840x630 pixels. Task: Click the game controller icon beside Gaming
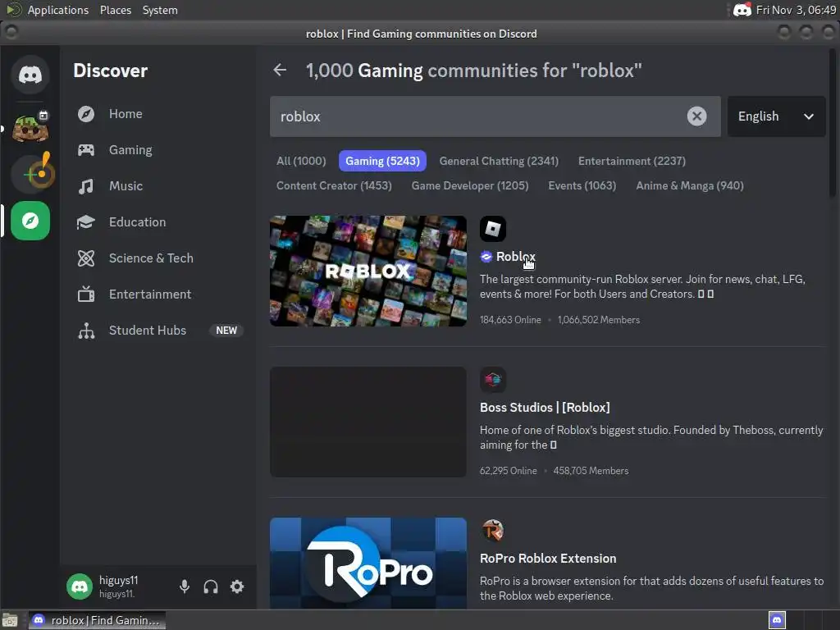coord(85,150)
